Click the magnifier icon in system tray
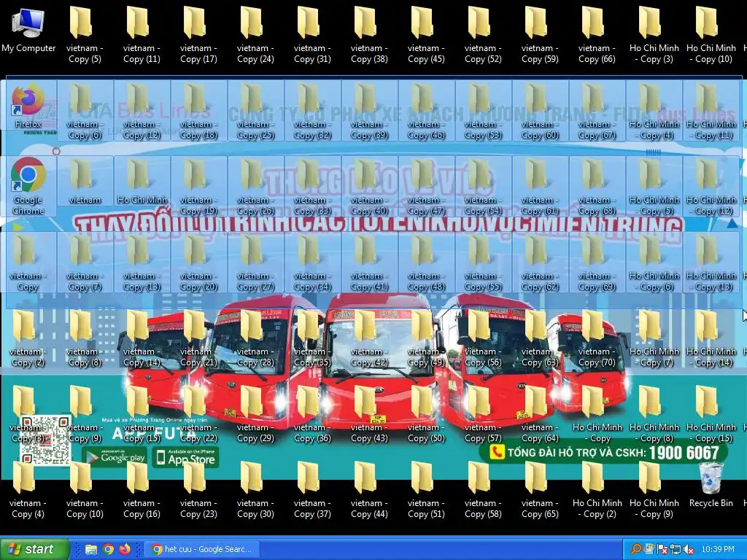 pyautogui.click(x=635, y=549)
